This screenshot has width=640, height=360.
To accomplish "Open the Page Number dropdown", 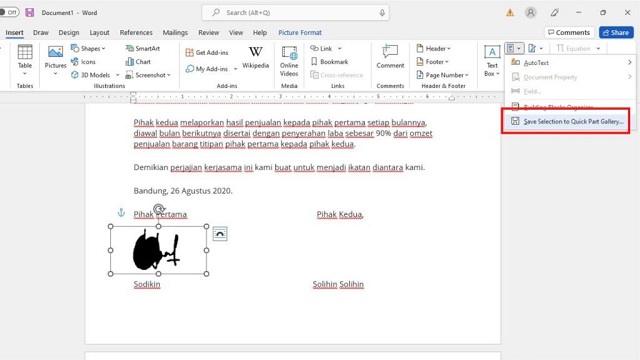I will coord(442,75).
